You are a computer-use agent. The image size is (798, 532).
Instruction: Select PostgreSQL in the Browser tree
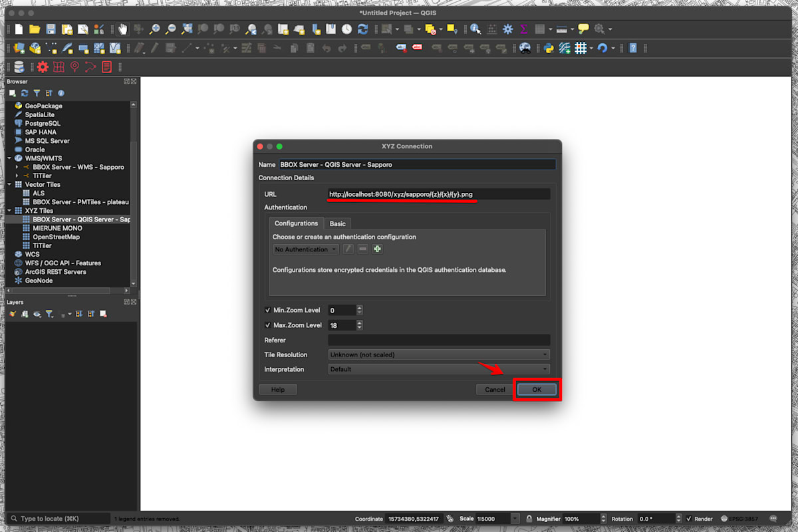click(x=43, y=123)
